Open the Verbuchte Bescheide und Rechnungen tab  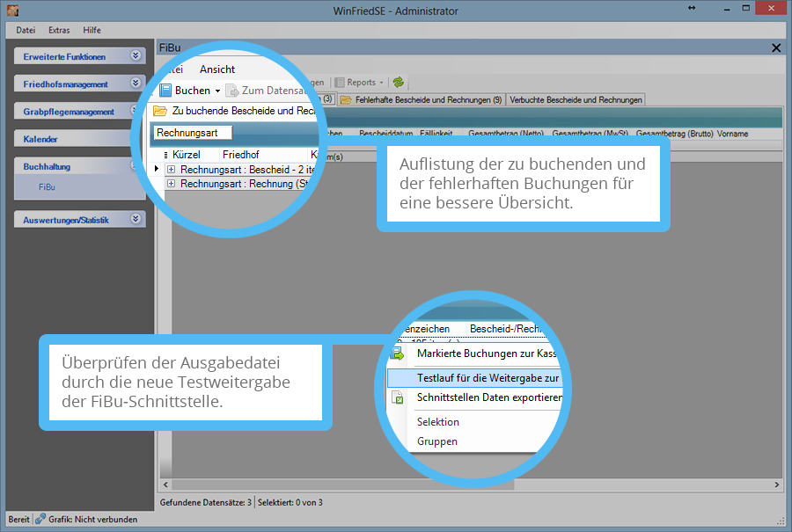(576, 99)
